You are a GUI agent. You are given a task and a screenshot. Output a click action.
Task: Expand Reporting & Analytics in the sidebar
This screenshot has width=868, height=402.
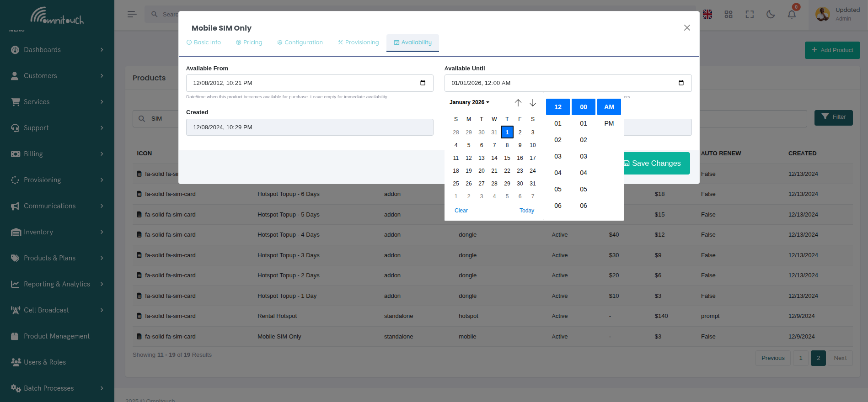click(57, 284)
